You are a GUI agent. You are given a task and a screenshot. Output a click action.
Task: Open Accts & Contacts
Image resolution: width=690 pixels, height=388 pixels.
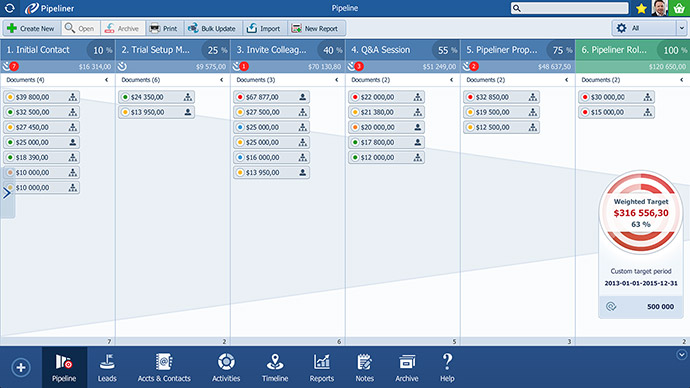coord(164,368)
